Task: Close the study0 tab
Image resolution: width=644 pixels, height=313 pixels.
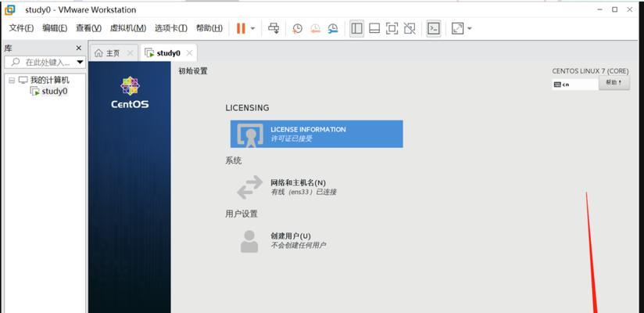Action: coord(189,53)
